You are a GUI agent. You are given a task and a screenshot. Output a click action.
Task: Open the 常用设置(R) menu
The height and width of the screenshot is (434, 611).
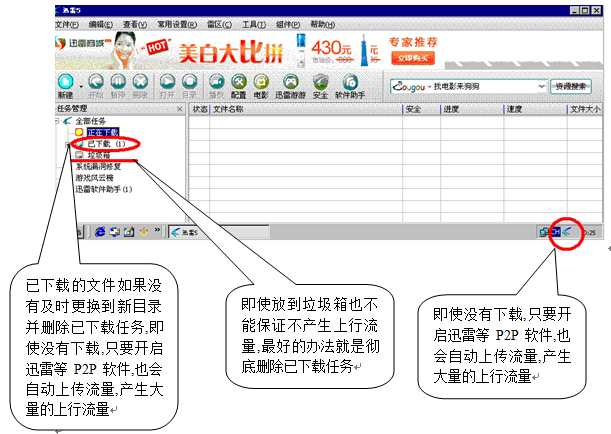pyautogui.click(x=177, y=25)
